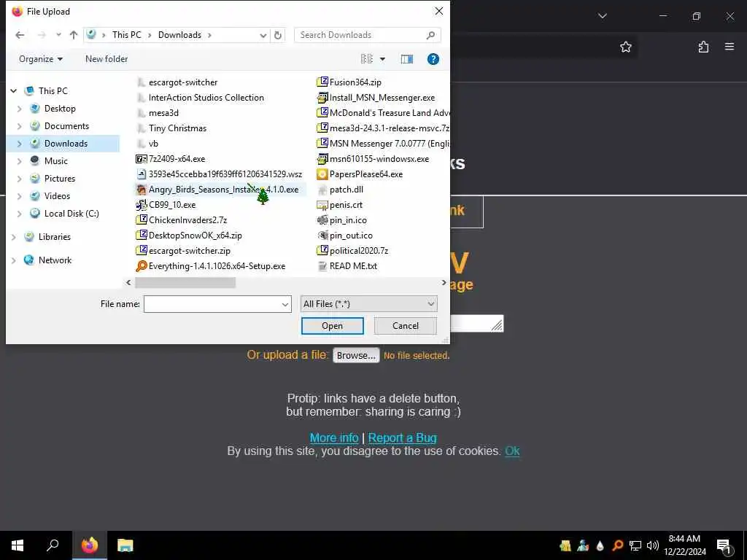The width and height of the screenshot is (747, 560).
Task: Open Firefox hamburger application menu
Action: tap(729, 47)
